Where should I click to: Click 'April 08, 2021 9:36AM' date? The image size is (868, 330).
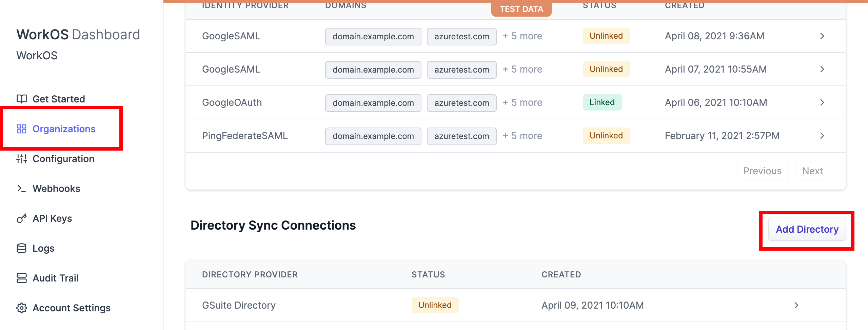714,36
